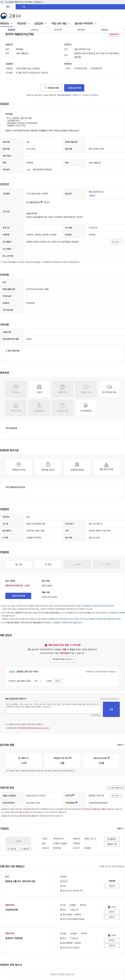Add job to 관심정보 등록 favorites
The height and width of the screenshot is (980, 125).
coord(51,88)
